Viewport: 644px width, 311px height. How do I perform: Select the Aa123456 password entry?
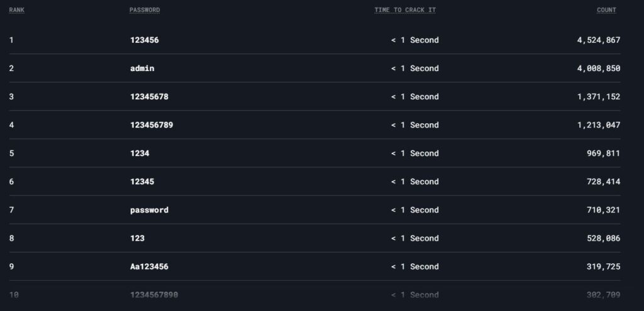pos(149,266)
